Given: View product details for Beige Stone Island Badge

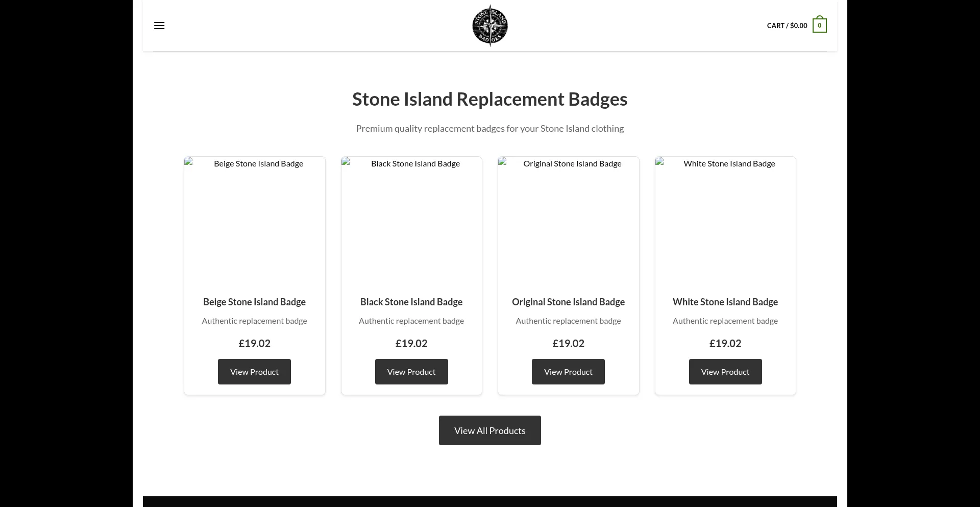Looking at the screenshot, I should point(254,372).
